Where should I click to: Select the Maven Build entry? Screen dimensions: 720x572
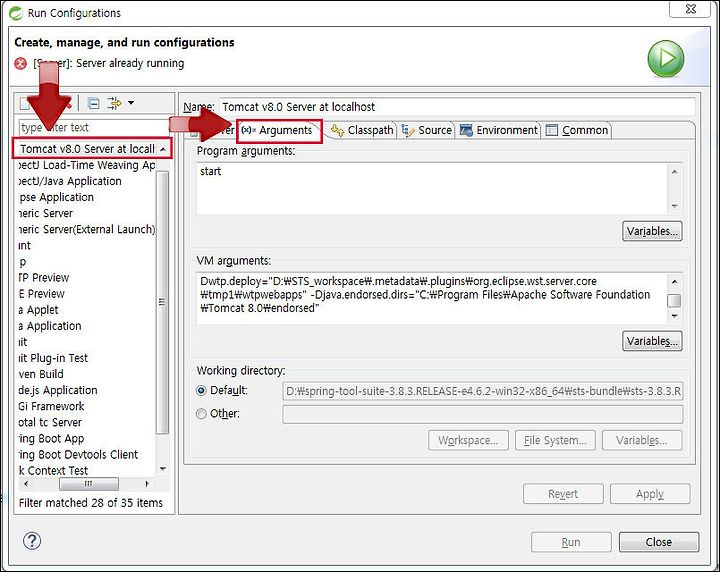click(x=41, y=374)
